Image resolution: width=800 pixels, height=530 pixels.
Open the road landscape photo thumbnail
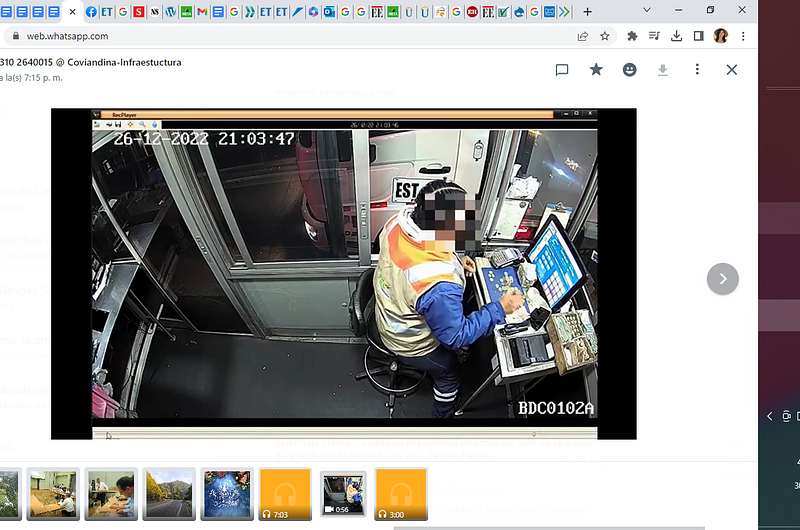169,494
